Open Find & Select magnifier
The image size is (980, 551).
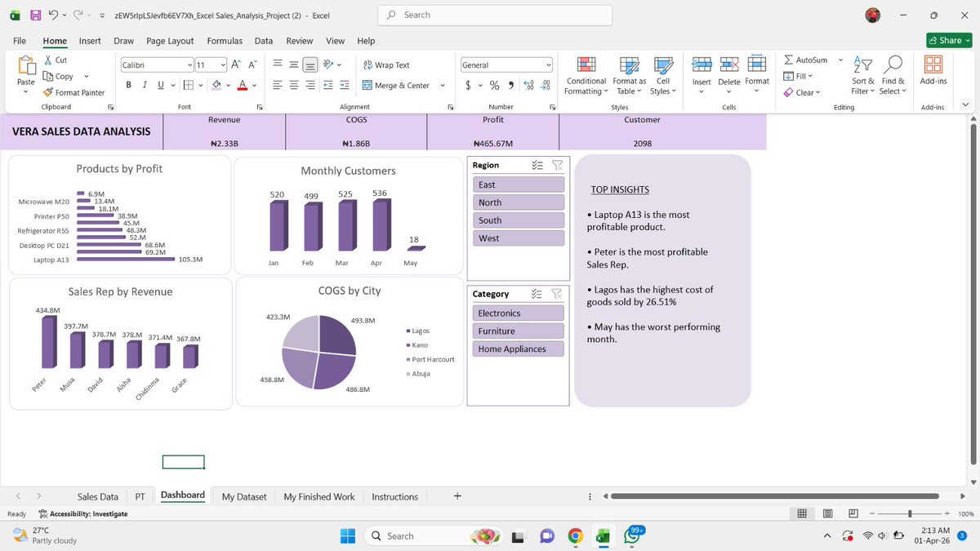point(893,75)
